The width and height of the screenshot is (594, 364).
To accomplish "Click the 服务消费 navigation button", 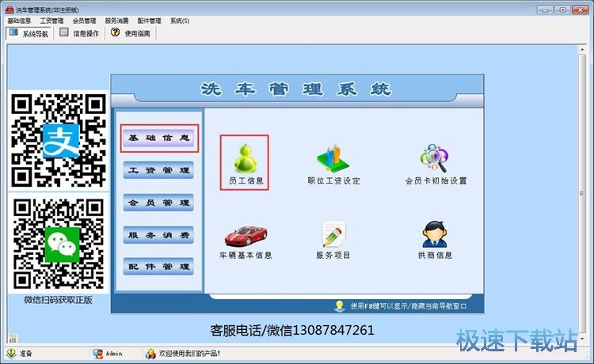I will (158, 235).
